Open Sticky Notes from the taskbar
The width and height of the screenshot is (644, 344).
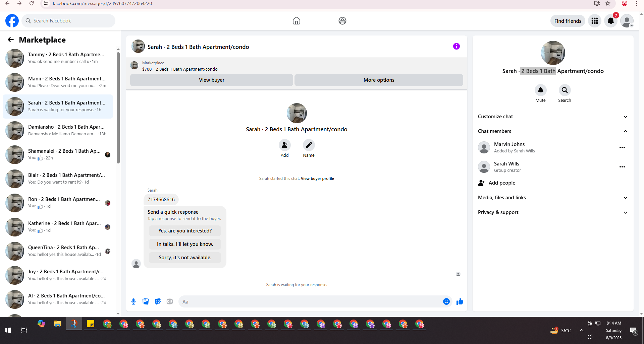pos(91,324)
